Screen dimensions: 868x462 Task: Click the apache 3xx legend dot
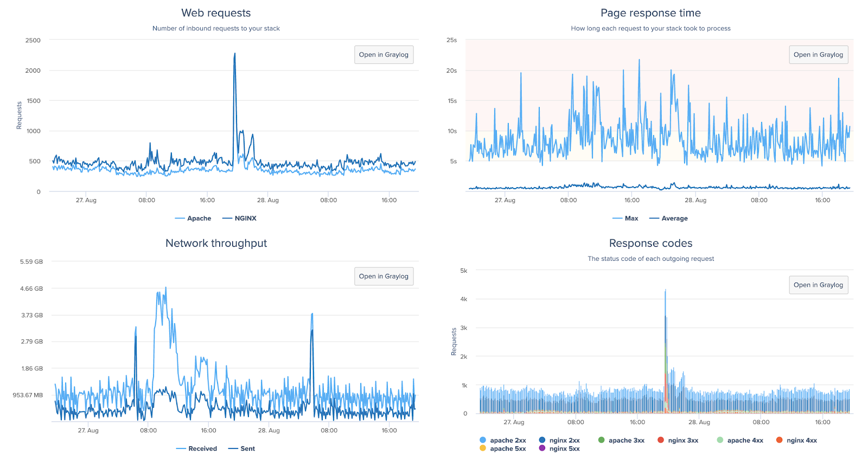601,440
